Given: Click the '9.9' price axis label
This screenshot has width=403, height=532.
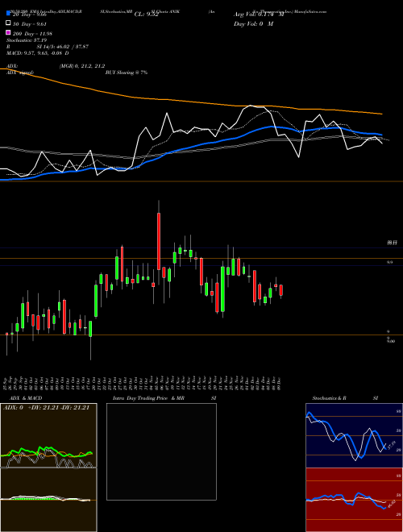Looking at the screenshot, I should [x=390, y=262].
